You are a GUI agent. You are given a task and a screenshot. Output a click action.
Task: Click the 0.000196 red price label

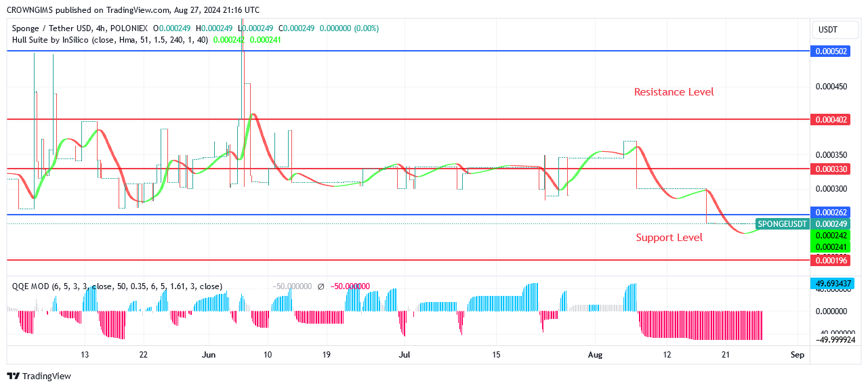point(831,261)
